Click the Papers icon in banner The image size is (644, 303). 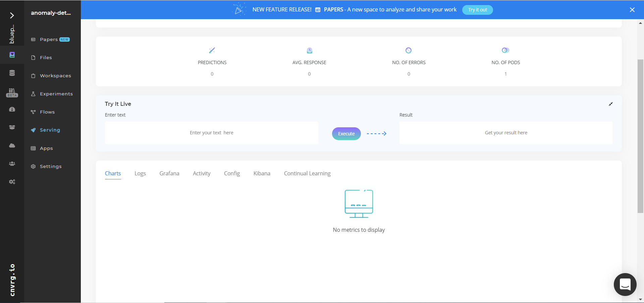point(318,10)
